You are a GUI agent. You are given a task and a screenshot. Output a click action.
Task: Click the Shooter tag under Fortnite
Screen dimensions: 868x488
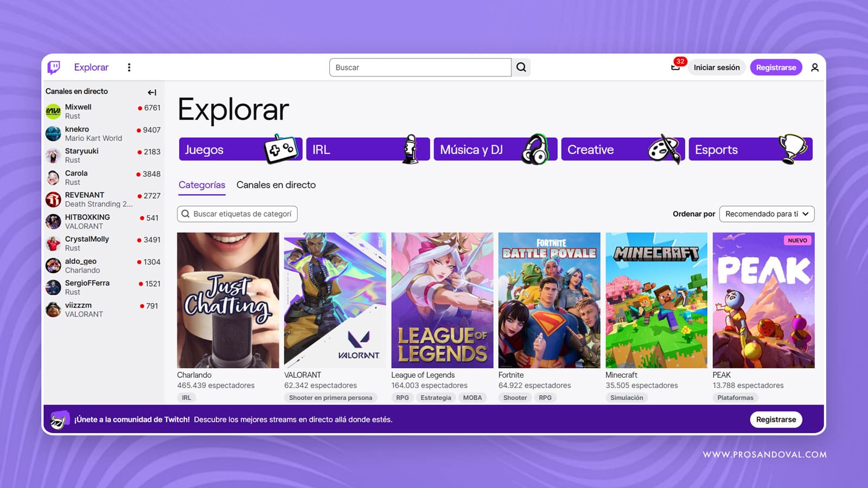point(515,397)
